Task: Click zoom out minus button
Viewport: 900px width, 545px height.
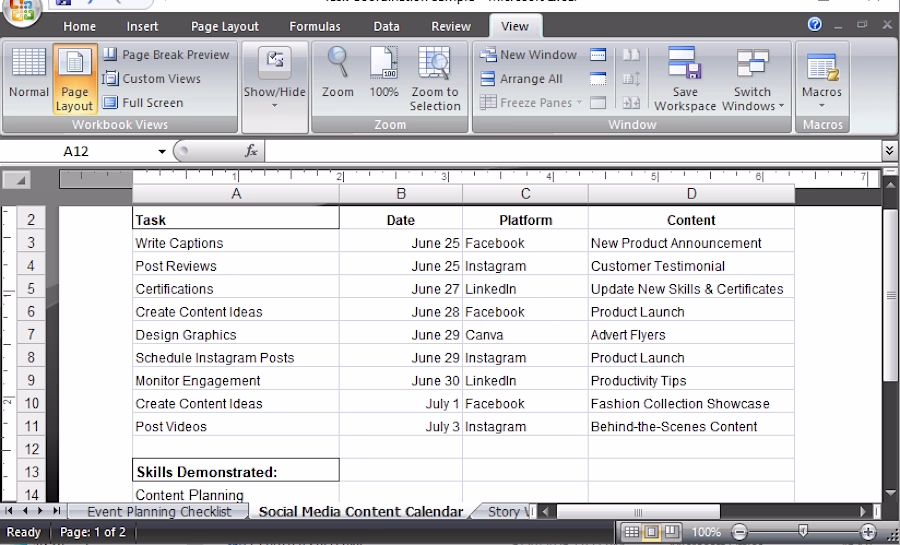Action: click(740, 532)
